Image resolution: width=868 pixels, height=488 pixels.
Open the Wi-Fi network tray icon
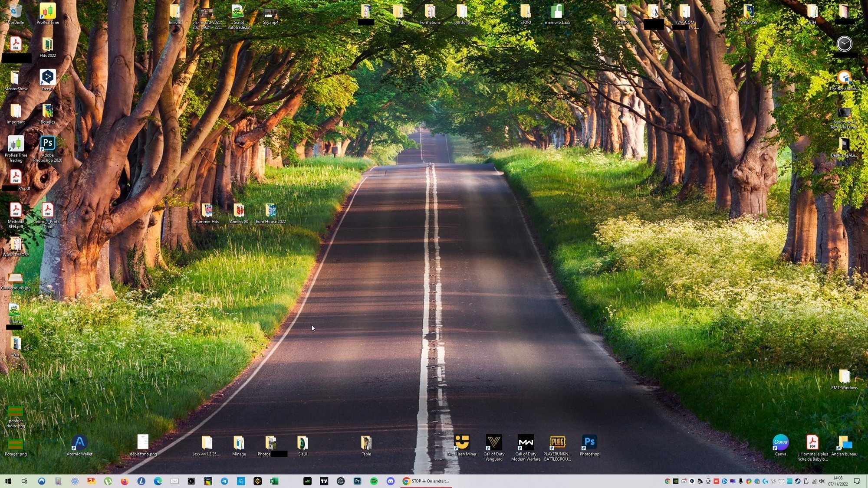814,481
